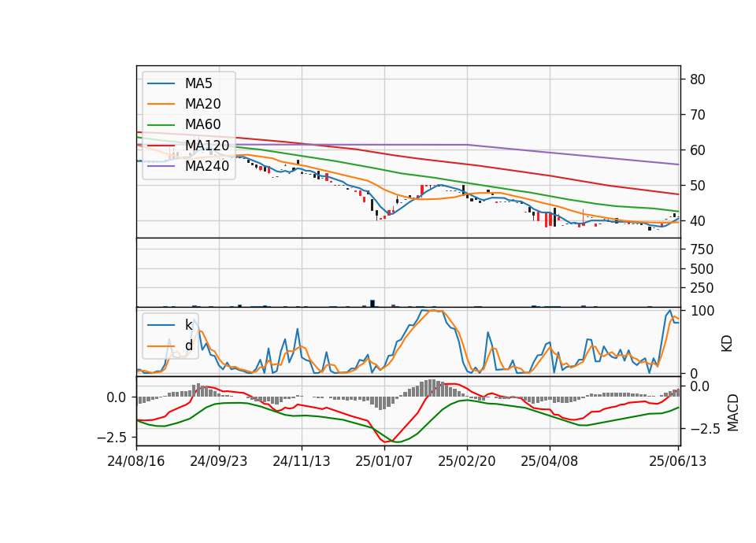Click the MA5 legend label
The width and height of the screenshot is (756, 543).
(x=198, y=83)
